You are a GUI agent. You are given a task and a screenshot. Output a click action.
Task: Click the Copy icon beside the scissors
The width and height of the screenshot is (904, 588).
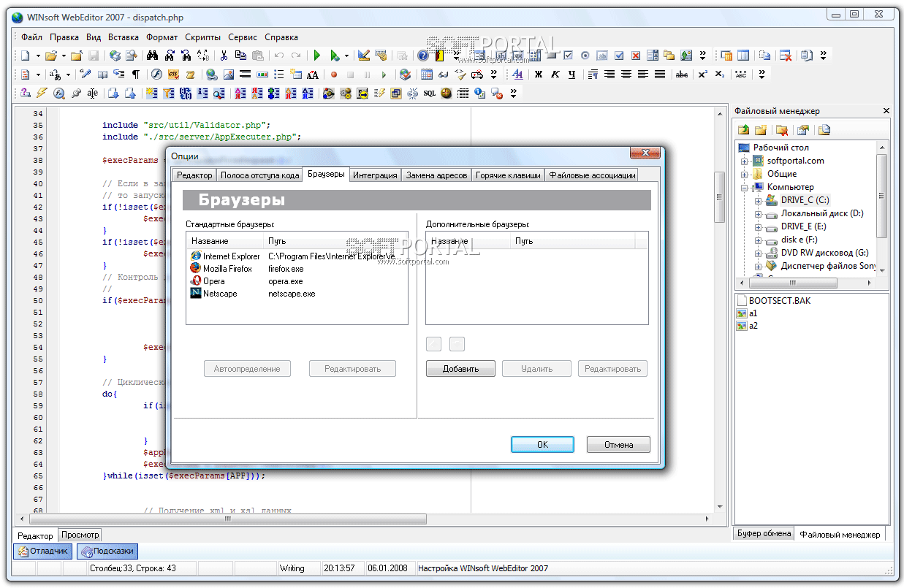(240, 56)
